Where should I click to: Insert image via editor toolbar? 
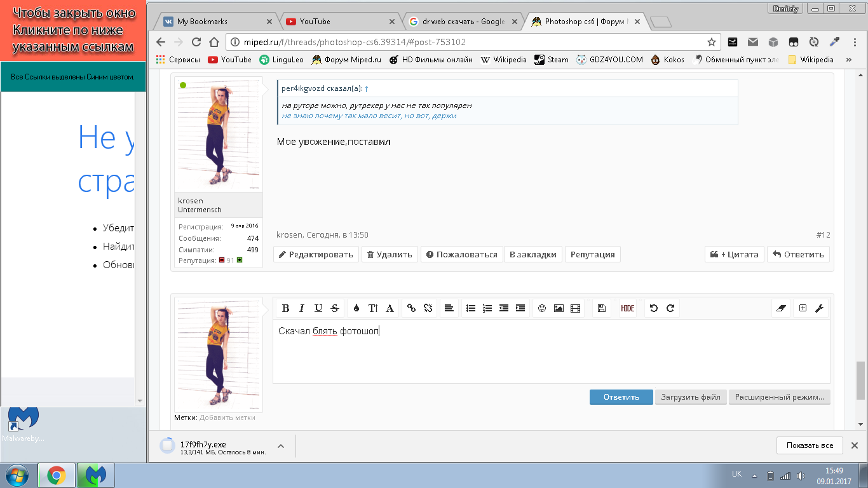coord(559,308)
